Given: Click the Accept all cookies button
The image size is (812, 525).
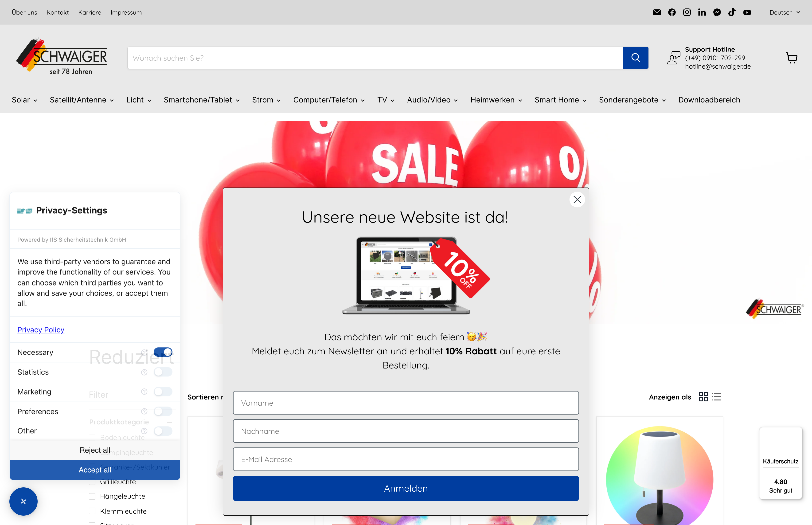Looking at the screenshot, I should point(95,470).
